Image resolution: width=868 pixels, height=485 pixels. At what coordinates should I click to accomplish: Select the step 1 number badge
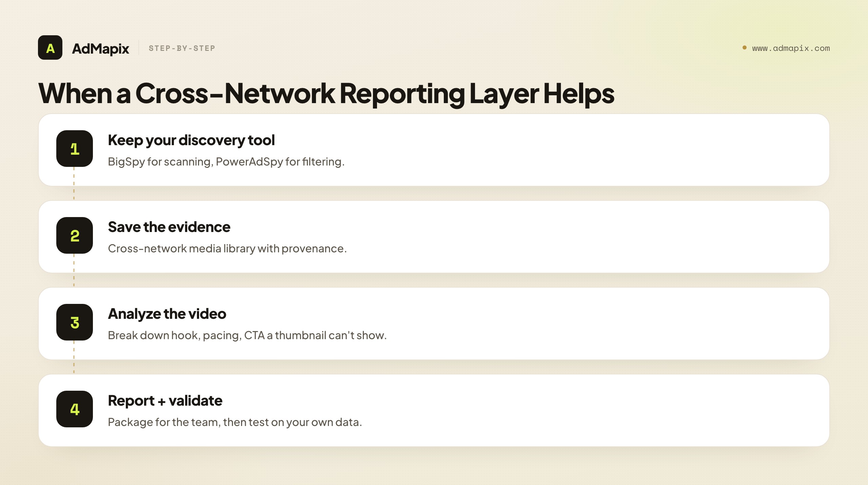(75, 149)
